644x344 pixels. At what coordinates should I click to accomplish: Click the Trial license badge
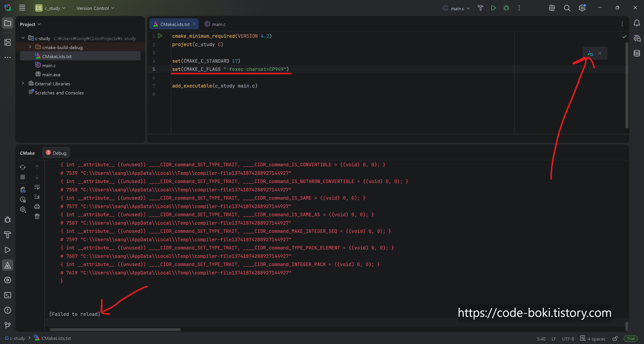click(631, 338)
